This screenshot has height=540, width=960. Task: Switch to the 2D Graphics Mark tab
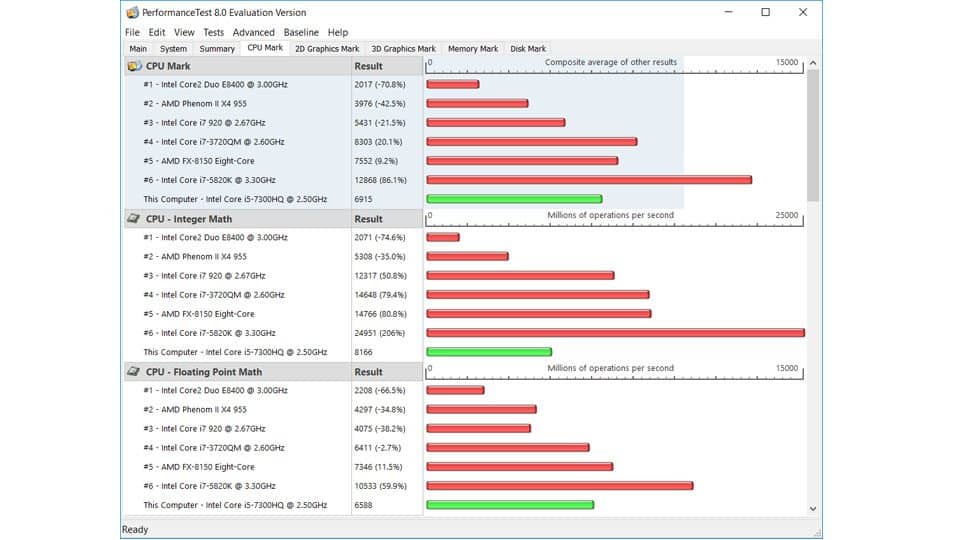pos(327,48)
